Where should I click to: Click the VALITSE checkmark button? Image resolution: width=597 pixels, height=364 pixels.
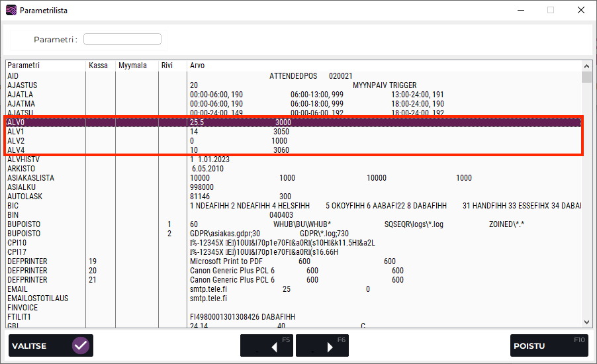click(51, 345)
